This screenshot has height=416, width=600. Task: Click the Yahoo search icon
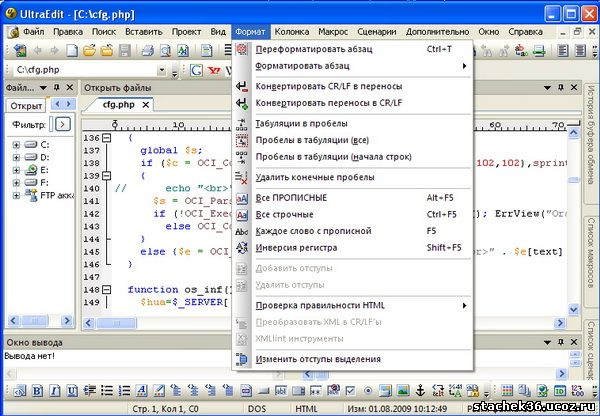(214, 70)
